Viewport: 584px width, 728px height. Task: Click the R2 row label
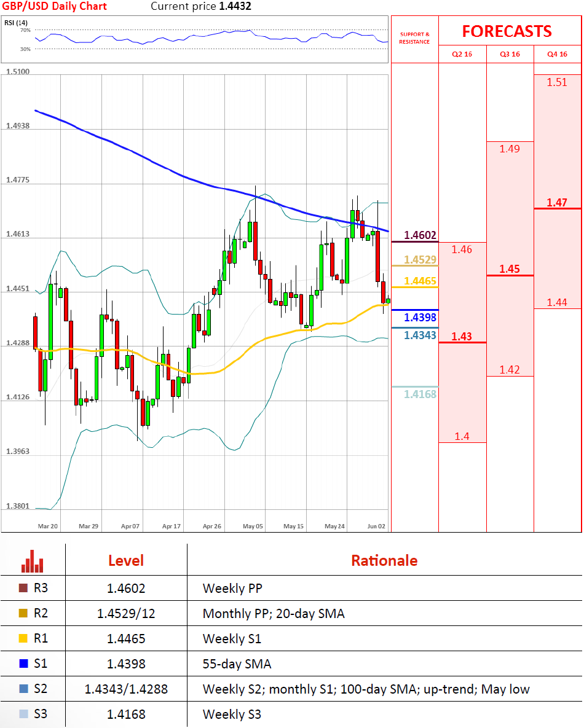tap(41, 613)
